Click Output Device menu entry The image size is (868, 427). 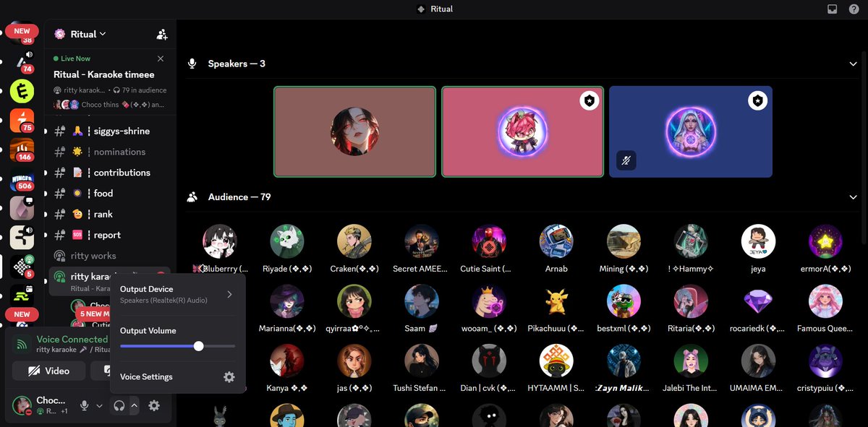(177, 294)
